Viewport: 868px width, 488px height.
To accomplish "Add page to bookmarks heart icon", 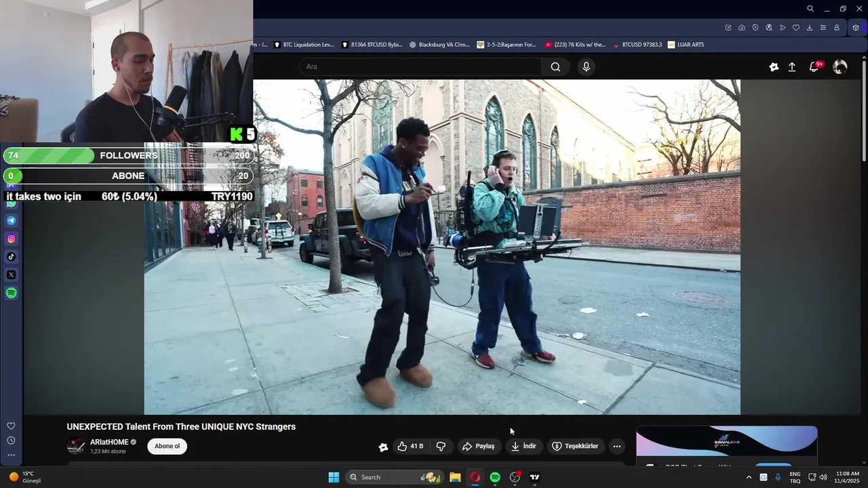I will pyautogui.click(x=796, y=28).
